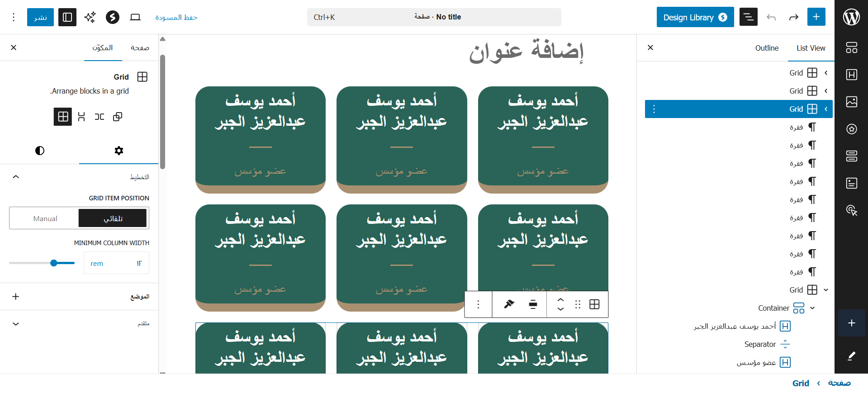Screen dimensions: 868x393
Task: Toggle the document overview list icon
Action: click(x=748, y=17)
